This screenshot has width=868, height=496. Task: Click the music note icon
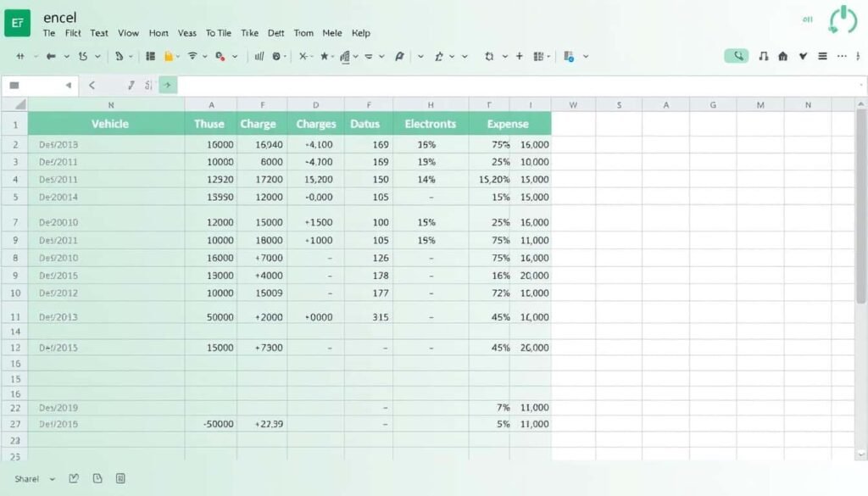pos(763,57)
